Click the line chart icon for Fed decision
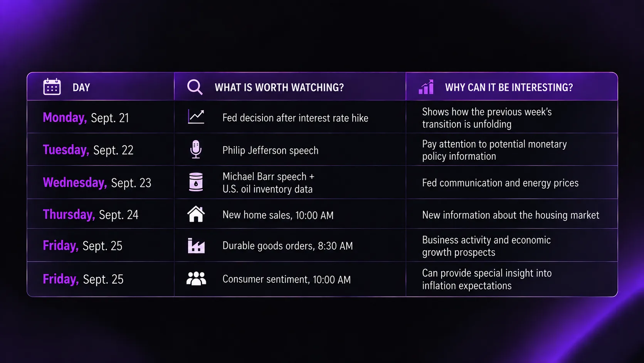This screenshot has width=644, height=363. [196, 116]
